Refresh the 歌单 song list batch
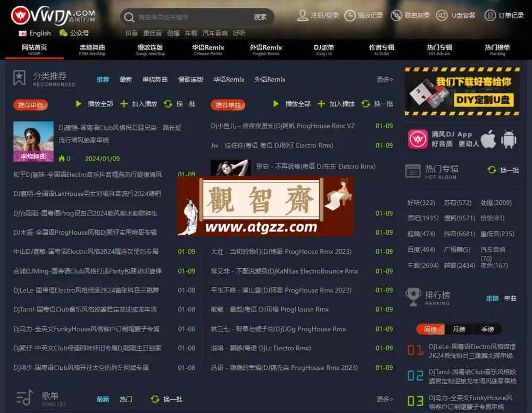The height and width of the screenshot is (413, 532). (x=155, y=399)
